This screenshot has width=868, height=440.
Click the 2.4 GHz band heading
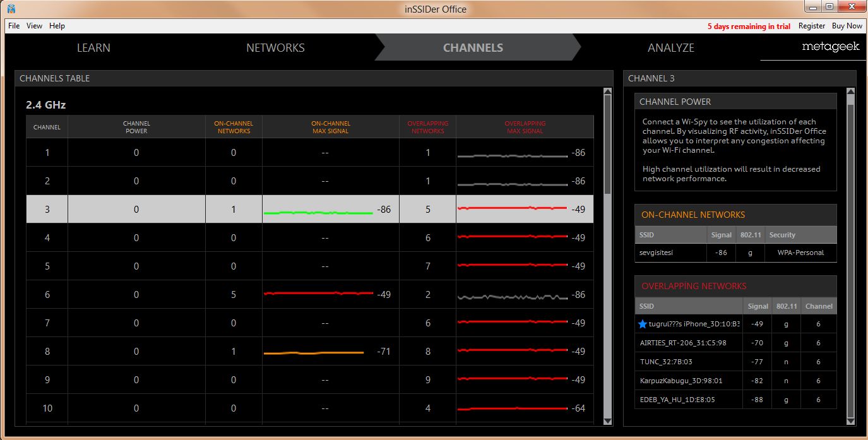click(45, 105)
